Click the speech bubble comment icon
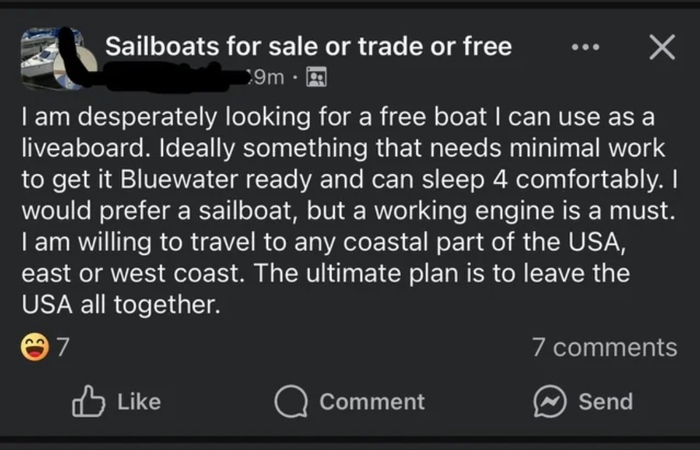This screenshot has width=700, height=450. pos(292,401)
